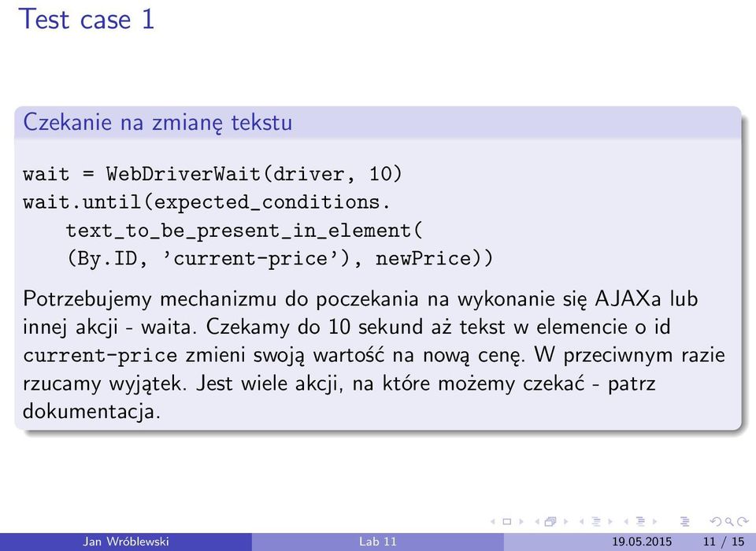Go to previous slide using left arrow
The image size is (756, 551).
click(x=493, y=522)
